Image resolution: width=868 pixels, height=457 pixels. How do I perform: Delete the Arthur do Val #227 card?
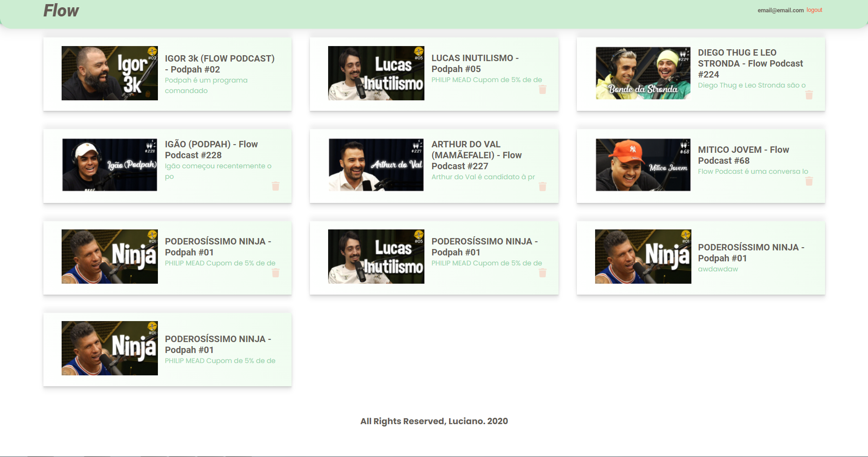click(542, 187)
